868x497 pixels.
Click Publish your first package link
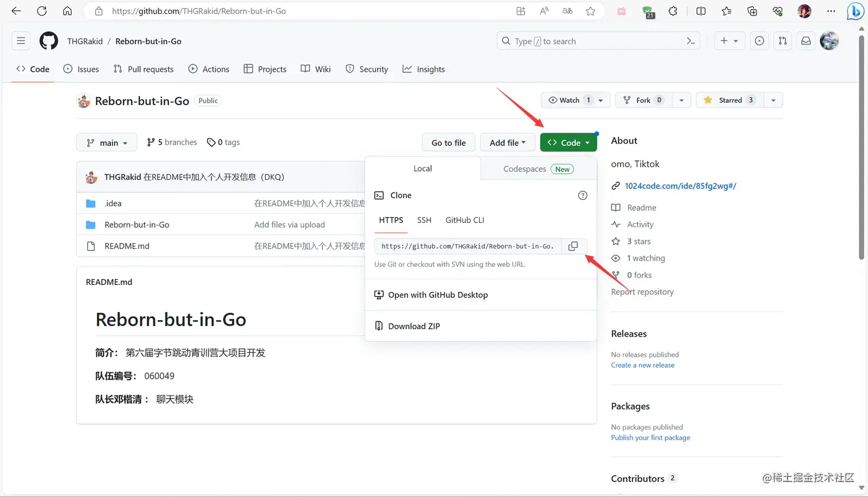pos(650,437)
